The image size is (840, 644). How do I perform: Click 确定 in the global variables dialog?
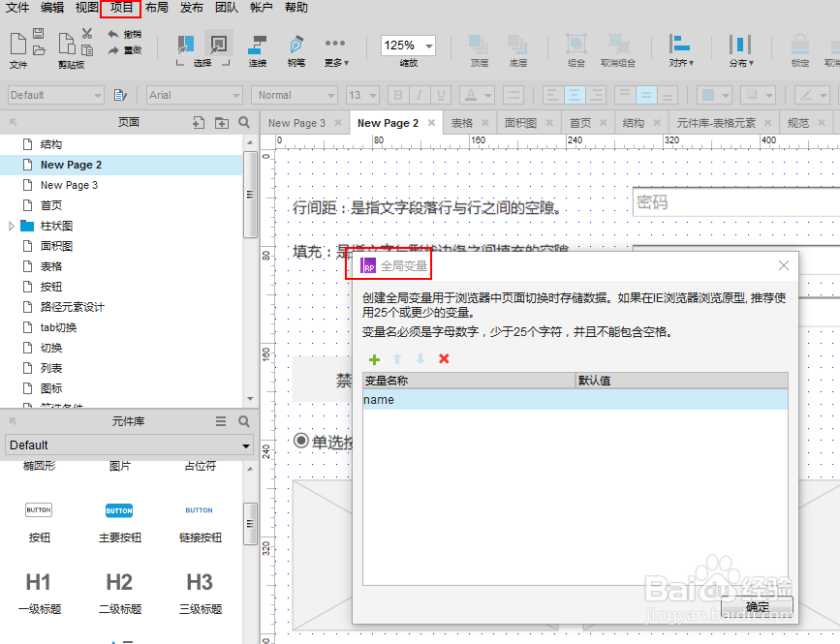click(x=757, y=606)
